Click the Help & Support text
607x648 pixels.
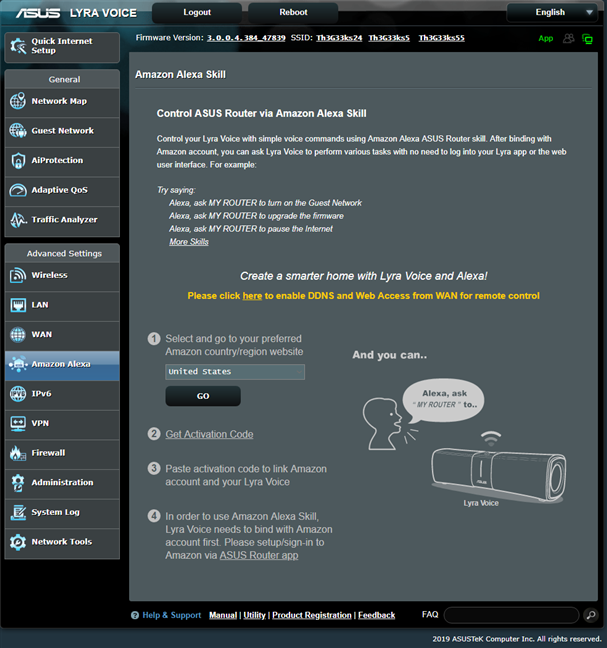pyautogui.click(x=171, y=615)
